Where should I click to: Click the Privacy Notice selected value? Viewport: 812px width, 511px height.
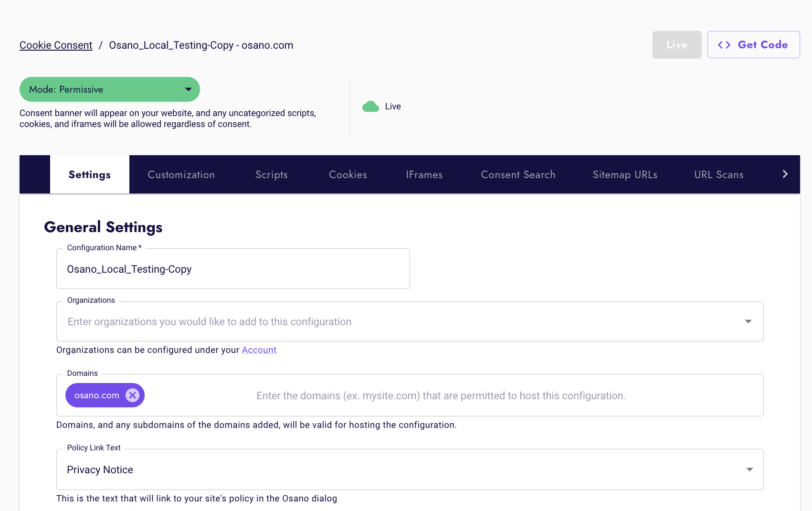100,469
